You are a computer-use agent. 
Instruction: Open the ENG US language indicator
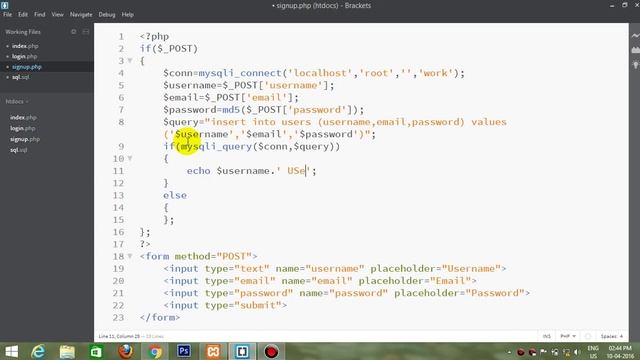[x=593, y=352]
